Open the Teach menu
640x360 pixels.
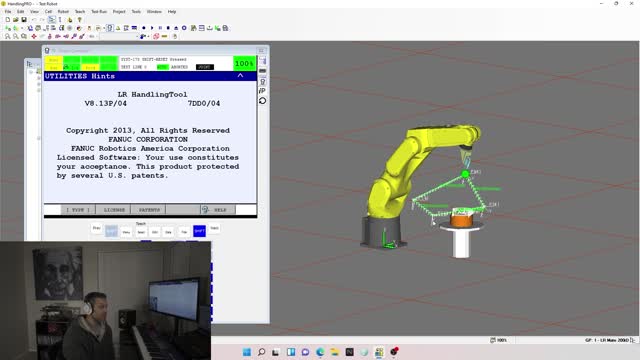80,11
